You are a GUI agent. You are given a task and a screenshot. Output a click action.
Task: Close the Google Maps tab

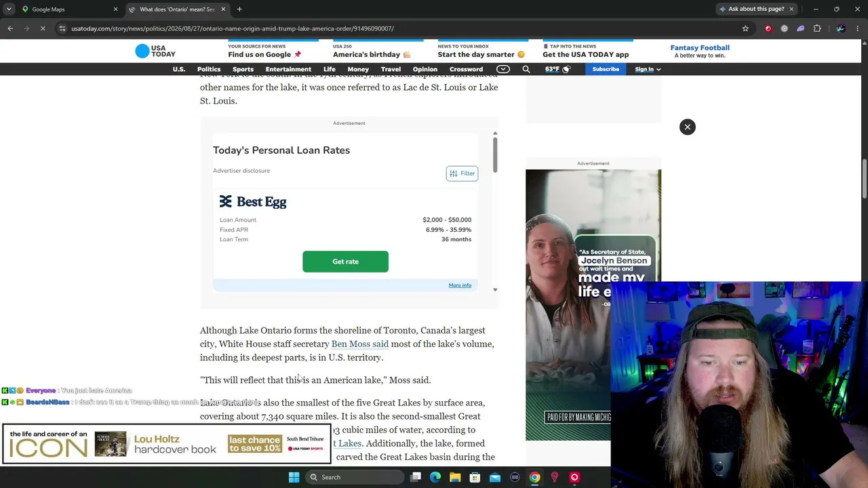pyautogui.click(x=115, y=9)
